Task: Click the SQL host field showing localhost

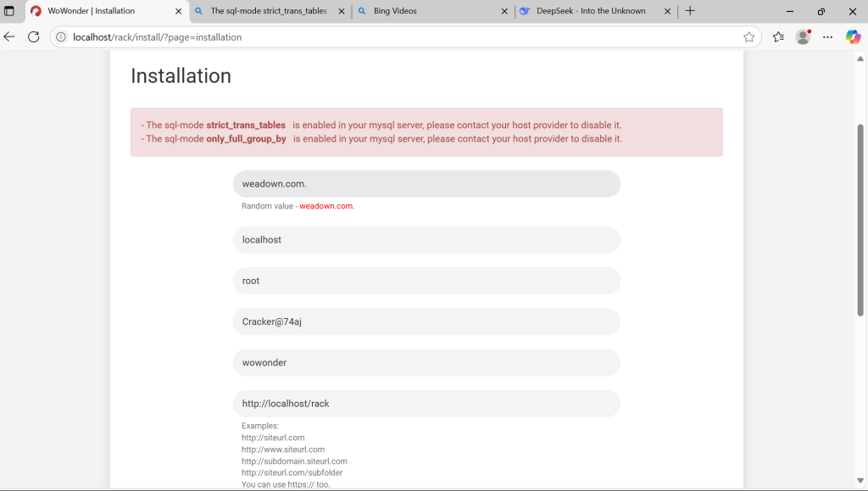Action: click(426, 240)
